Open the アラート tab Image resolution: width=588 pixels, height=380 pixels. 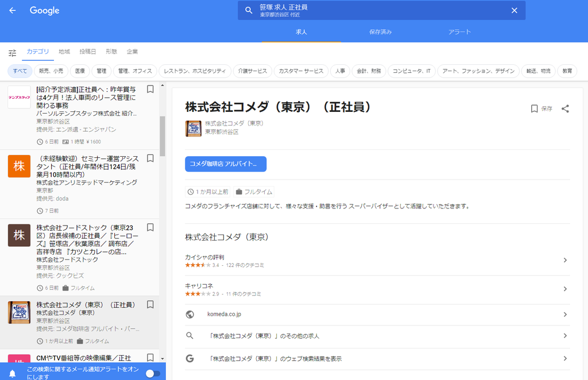459,32
